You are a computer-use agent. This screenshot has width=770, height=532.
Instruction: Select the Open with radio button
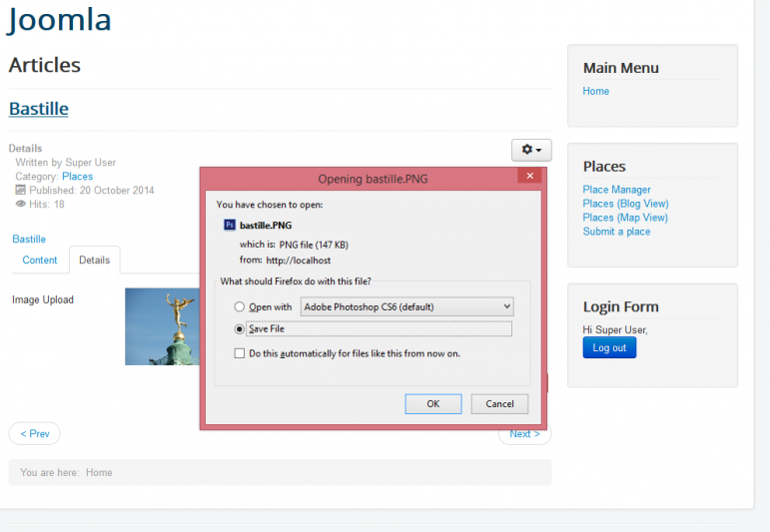[x=239, y=306]
